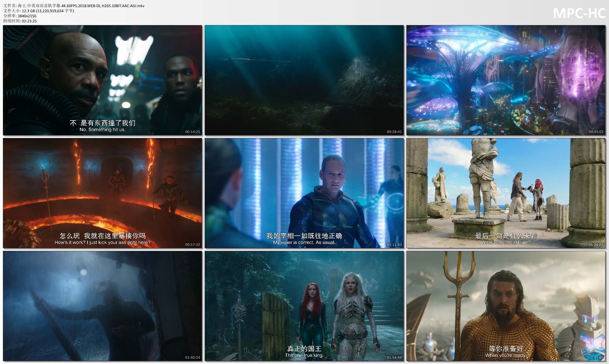Click the 00:43:02 timestamp label
The height and width of the screenshot is (364, 609).
coord(596,132)
